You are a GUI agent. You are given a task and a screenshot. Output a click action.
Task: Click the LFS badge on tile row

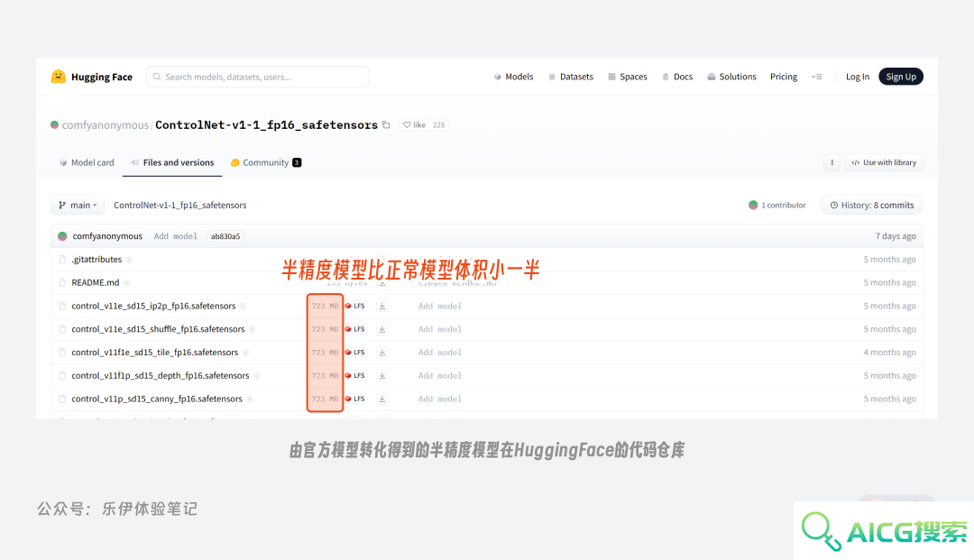[355, 353]
